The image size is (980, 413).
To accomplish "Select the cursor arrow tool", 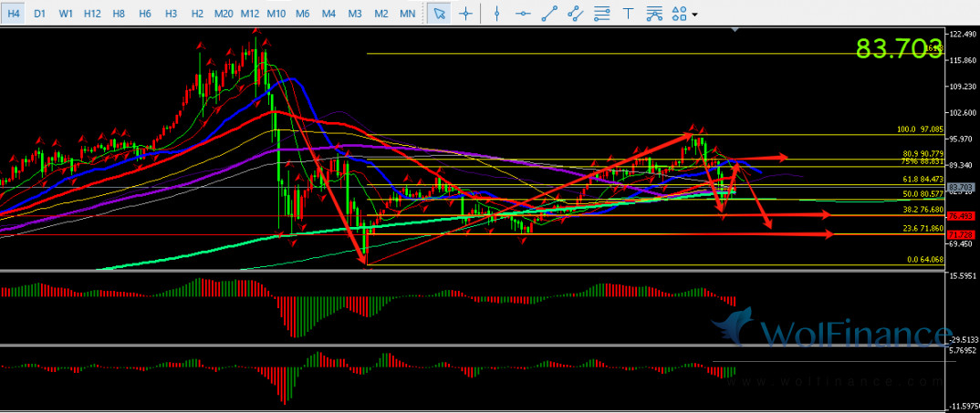I will click(x=439, y=14).
